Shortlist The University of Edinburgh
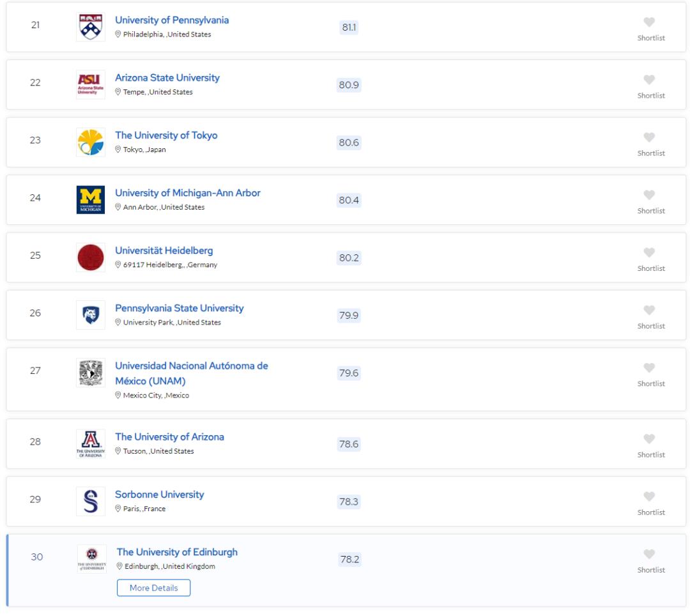 pyautogui.click(x=649, y=554)
